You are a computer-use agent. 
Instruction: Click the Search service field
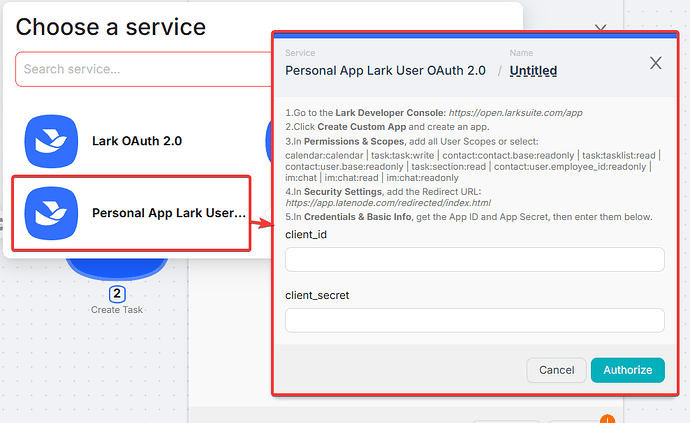143,69
